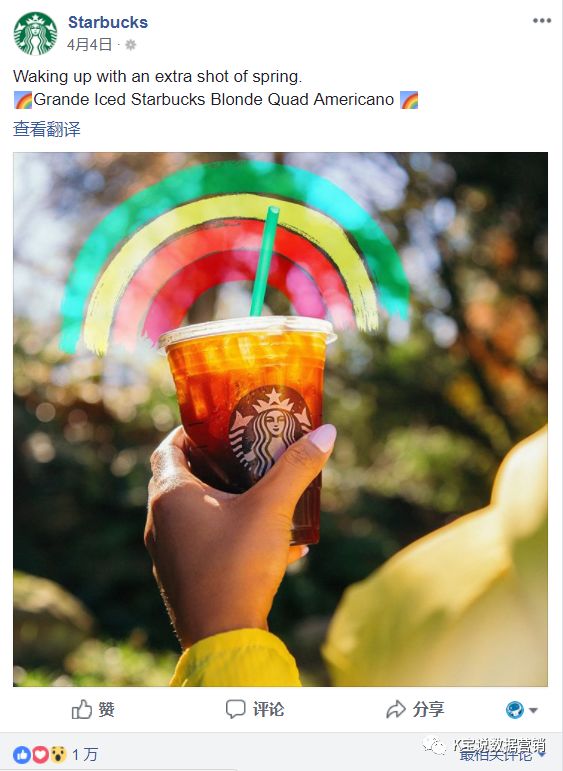Click the blue like reaction icon
Viewport: 563px width, 771px height.
coord(22,754)
